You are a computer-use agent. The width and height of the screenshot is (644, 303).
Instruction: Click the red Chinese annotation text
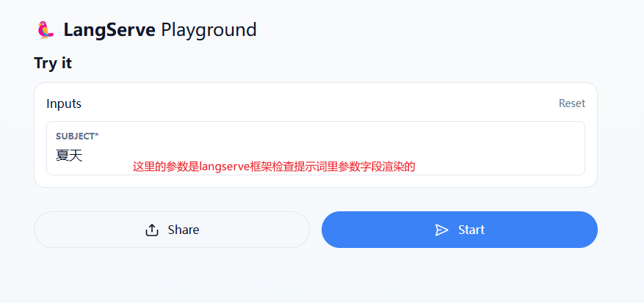click(x=274, y=167)
